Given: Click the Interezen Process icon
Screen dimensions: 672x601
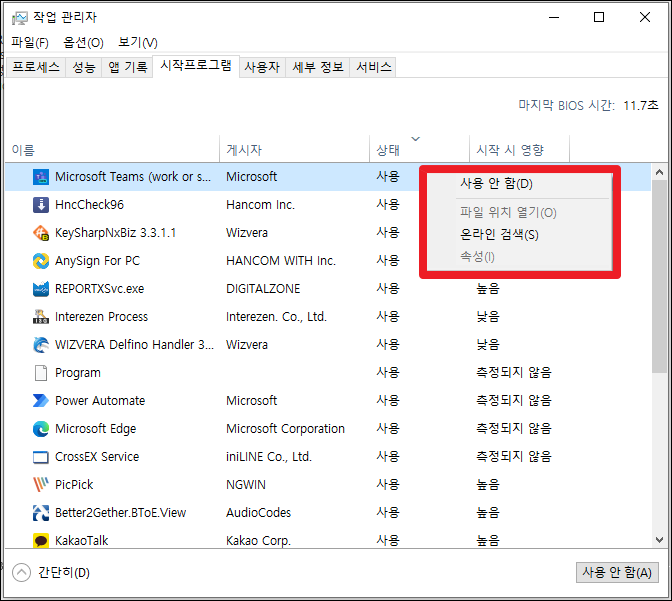Looking at the screenshot, I should click(41, 317).
